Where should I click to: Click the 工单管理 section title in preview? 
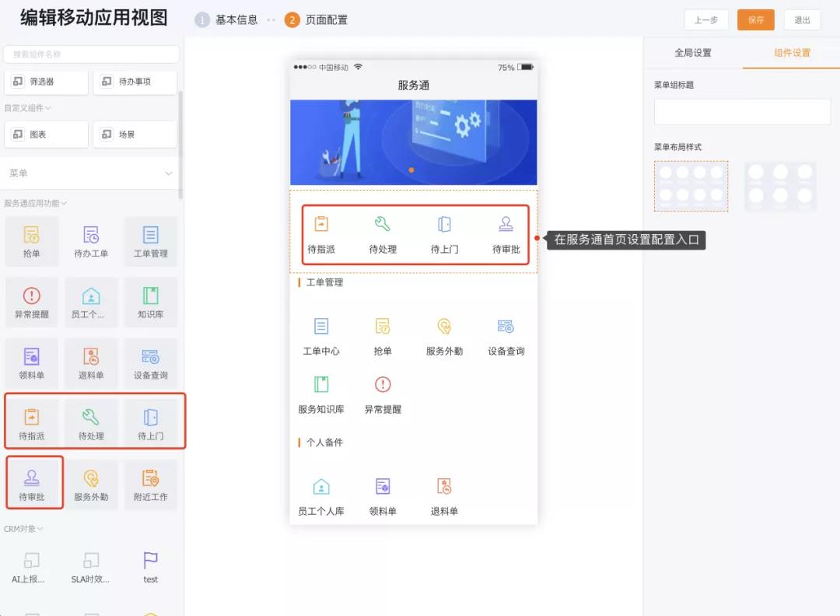point(324,282)
